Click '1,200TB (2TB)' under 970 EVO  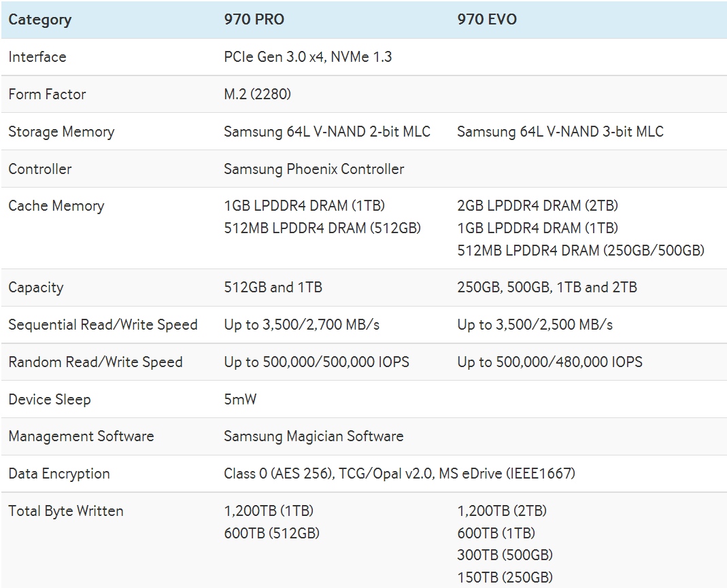point(502,511)
